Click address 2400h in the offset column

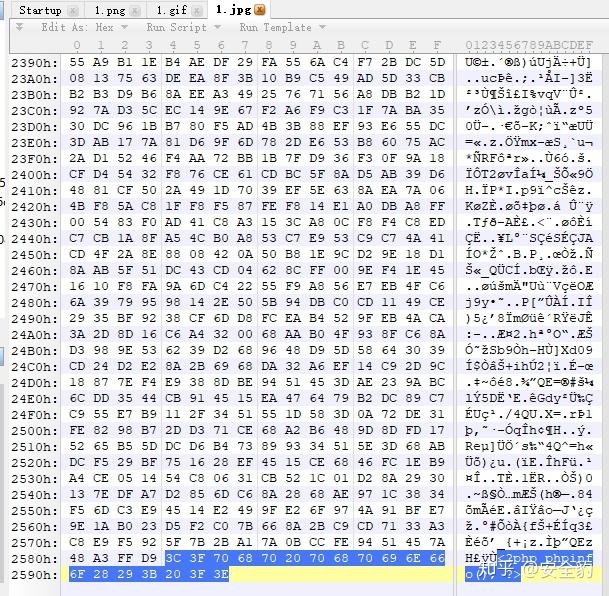click(x=34, y=175)
